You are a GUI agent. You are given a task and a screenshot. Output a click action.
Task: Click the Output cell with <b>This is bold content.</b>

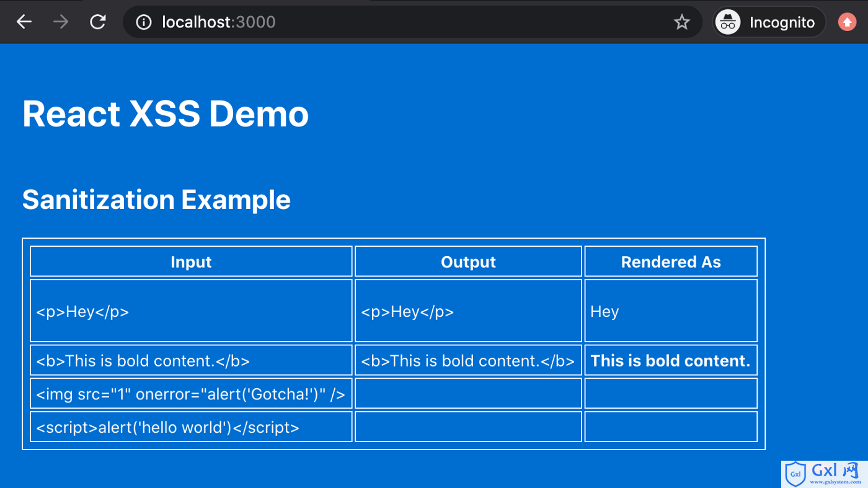pyautogui.click(x=468, y=360)
